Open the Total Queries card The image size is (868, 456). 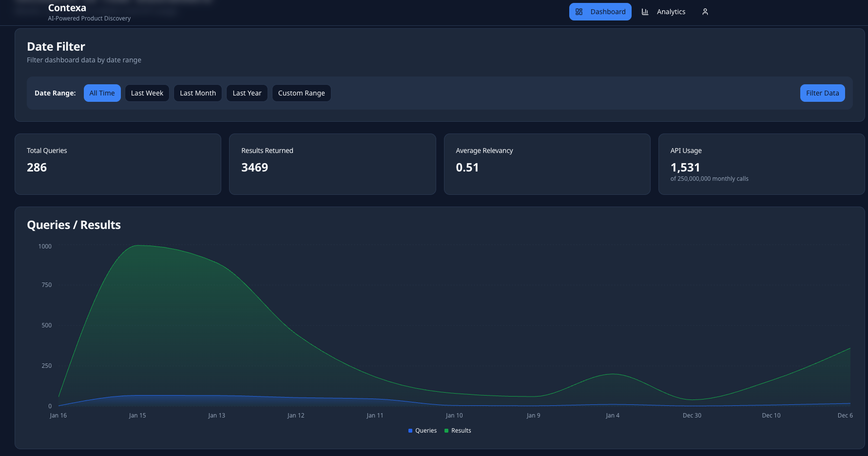[x=118, y=164]
